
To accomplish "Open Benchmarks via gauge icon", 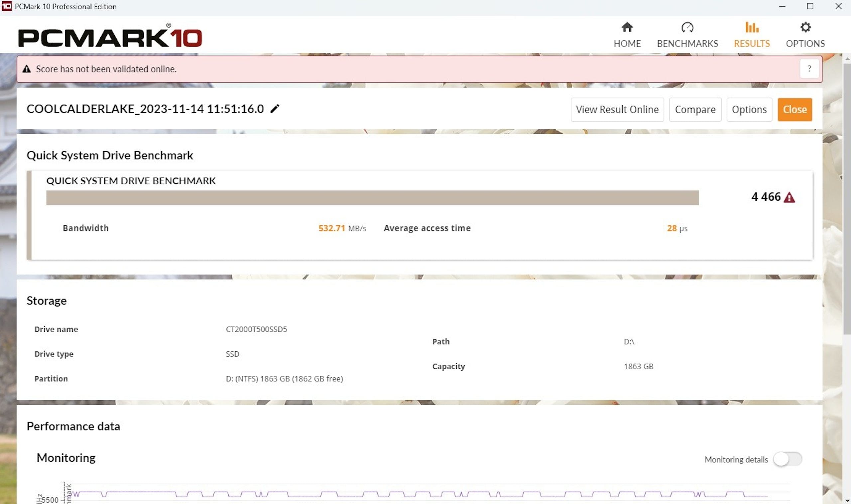I will click(687, 28).
